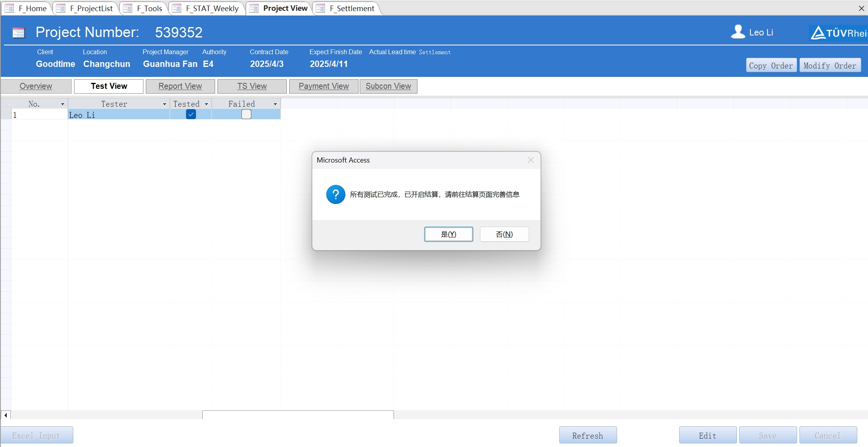The image size is (868, 447).
Task: Click the 是(Y) button in dialog
Action: 449,234
